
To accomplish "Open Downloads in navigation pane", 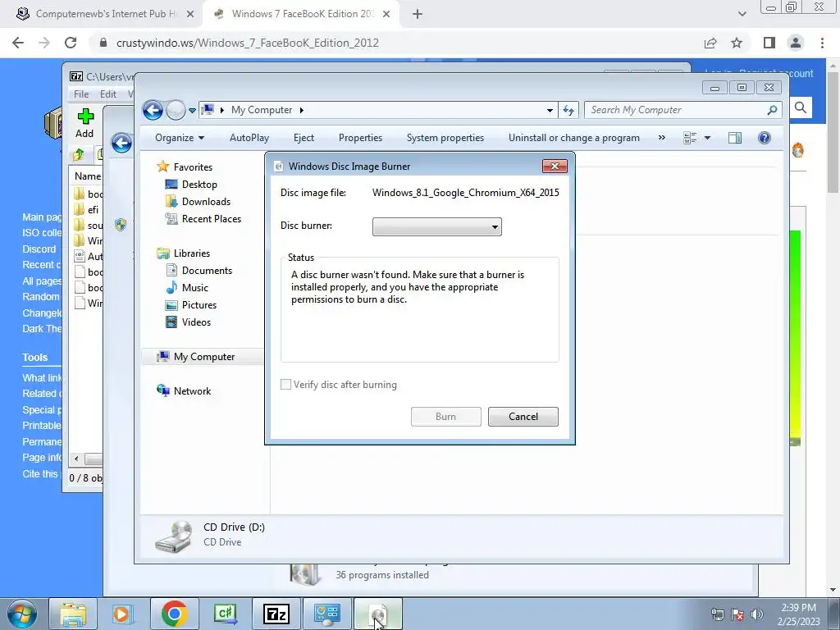I will [x=206, y=202].
